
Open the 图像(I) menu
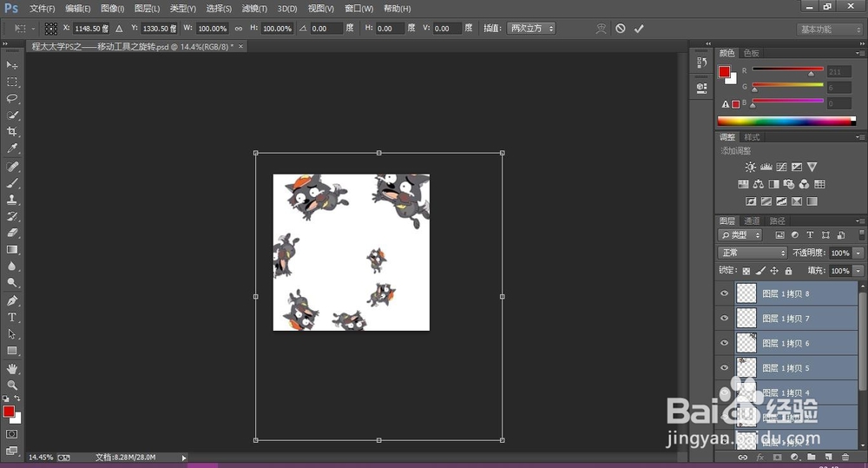[x=112, y=9]
